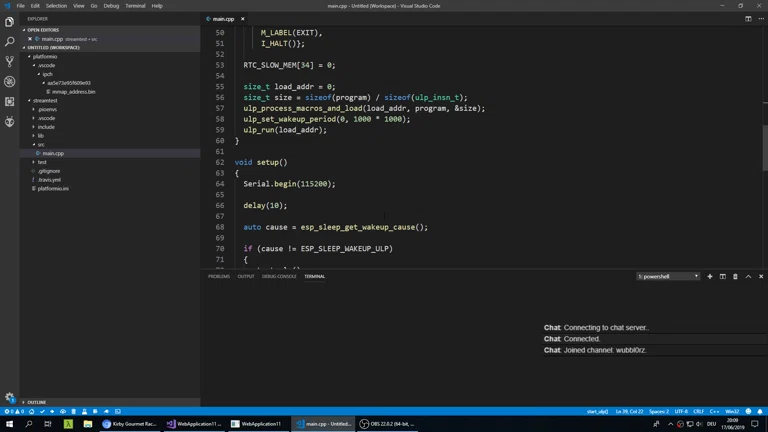Open the Debug view in activity bar
Screen dimensions: 768x432
coord(10,82)
